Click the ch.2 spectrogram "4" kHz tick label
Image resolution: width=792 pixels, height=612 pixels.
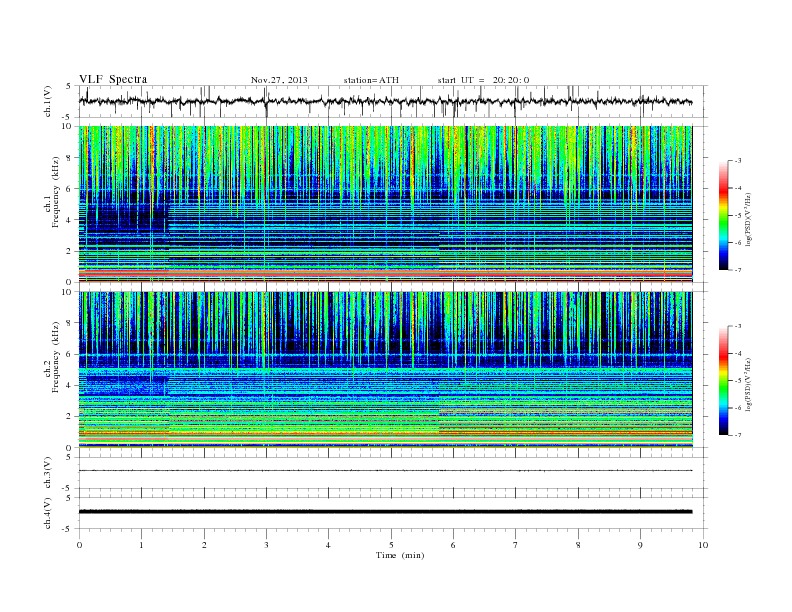point(70,386)
